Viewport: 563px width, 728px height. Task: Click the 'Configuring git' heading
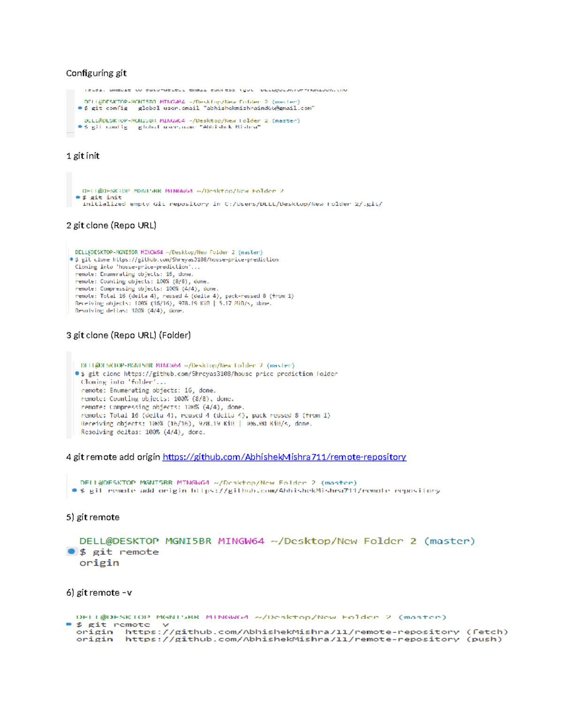coord(96,73)
